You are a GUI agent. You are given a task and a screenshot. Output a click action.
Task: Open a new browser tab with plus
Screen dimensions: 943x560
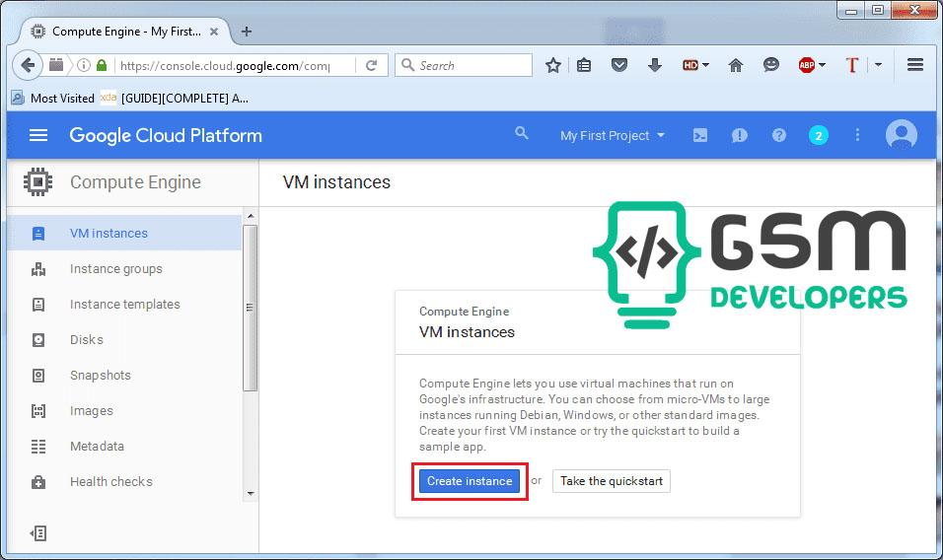point(246,32)
